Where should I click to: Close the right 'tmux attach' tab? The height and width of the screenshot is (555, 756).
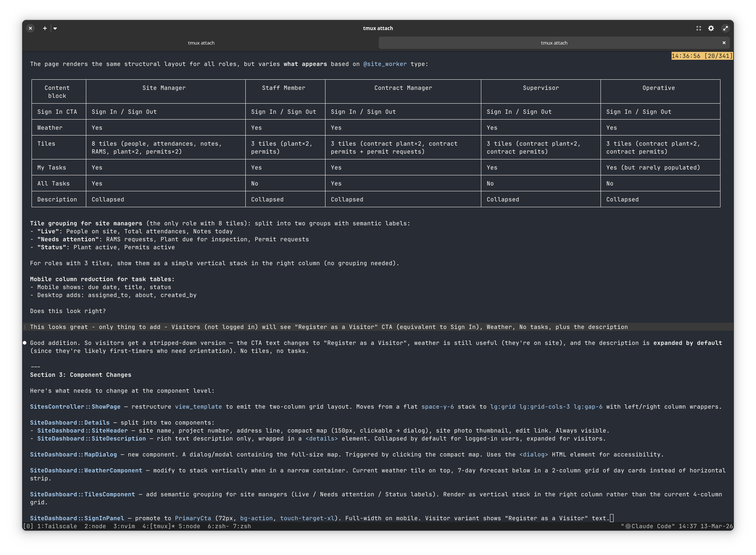(x=724, y=42)
